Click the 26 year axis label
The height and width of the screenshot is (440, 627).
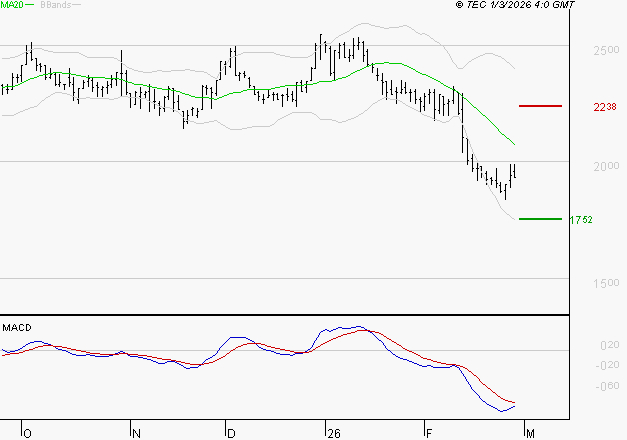tap(333, 434)
